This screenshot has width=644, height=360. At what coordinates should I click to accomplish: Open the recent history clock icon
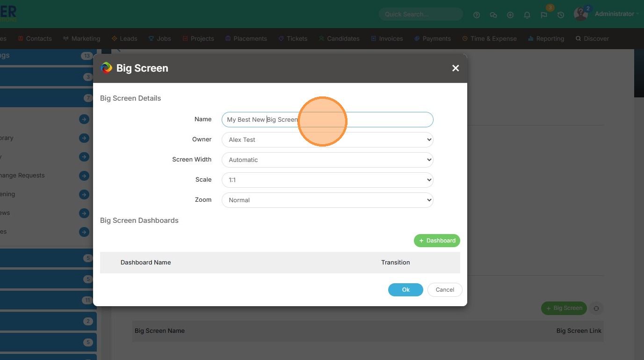click(x=561, y=15)
